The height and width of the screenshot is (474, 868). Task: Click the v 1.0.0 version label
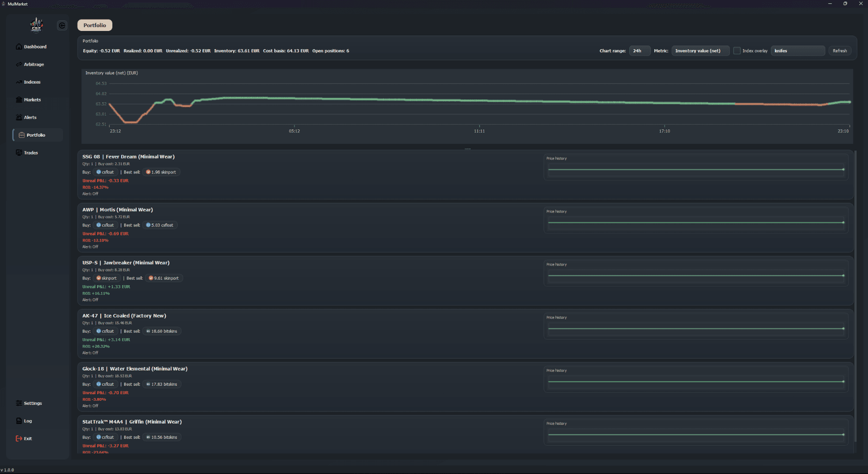(8, 470)
